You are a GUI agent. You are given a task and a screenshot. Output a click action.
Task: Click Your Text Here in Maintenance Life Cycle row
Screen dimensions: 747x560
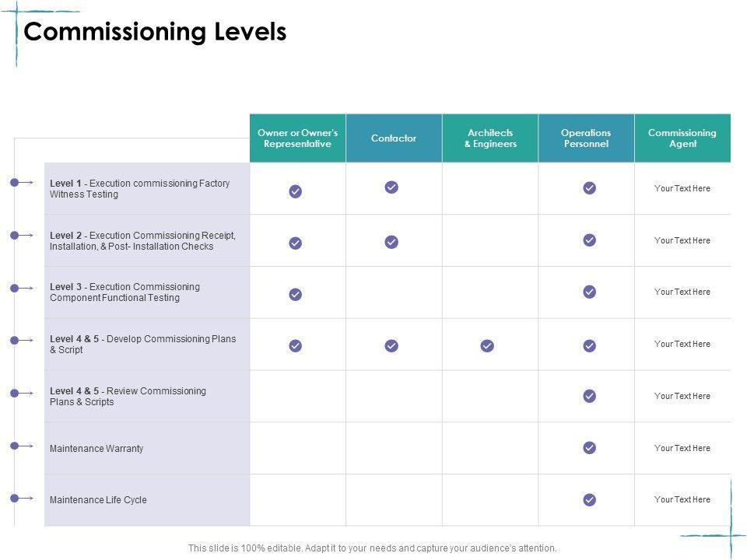pos(682,499)
